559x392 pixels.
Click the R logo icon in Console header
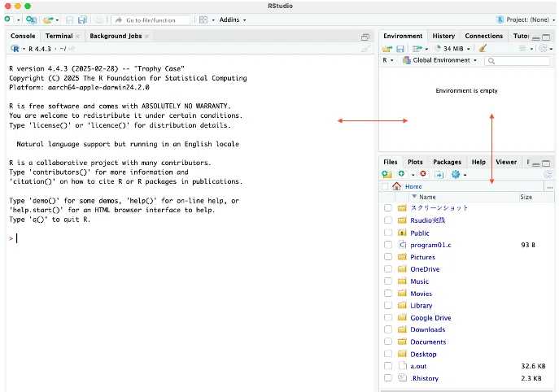pos(15,49)
